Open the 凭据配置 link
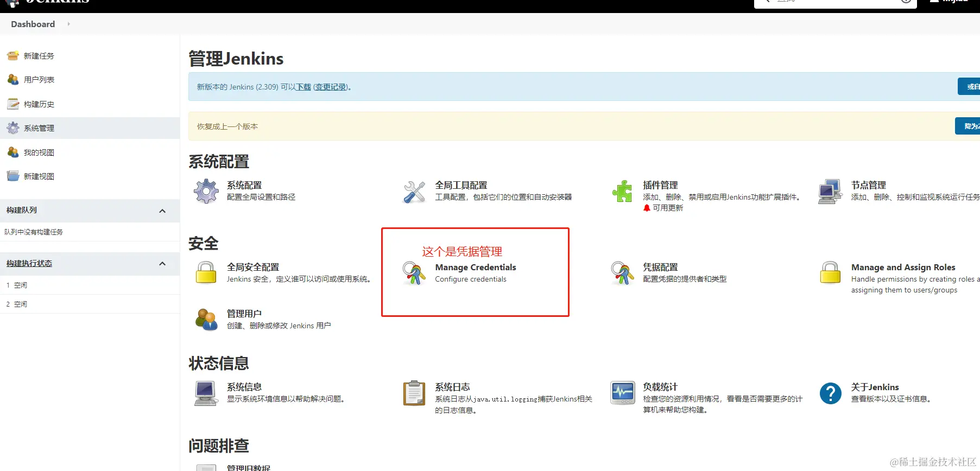Image resolution: width=980 pixels, height=471 pixels. (x=660, y=267)
